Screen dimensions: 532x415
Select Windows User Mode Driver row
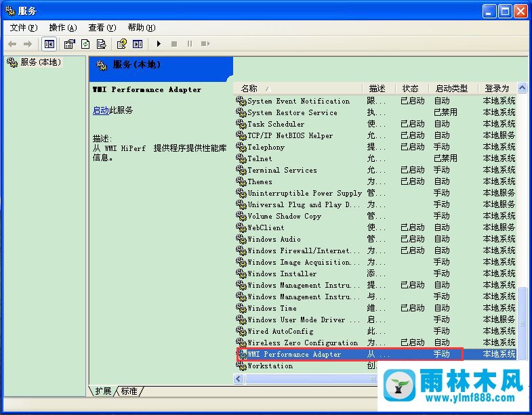375,320
